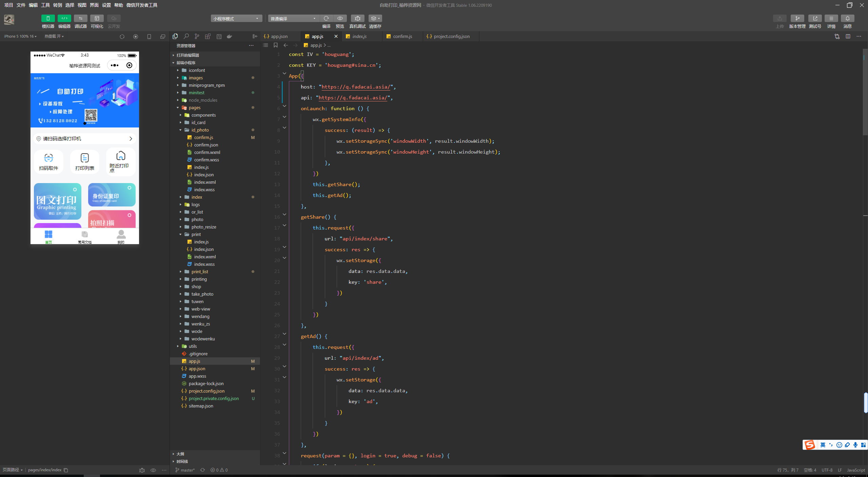This screenshot has width=868, height=477.
Task: Navigate back with the arrow icon
Action: pos(285,45)
